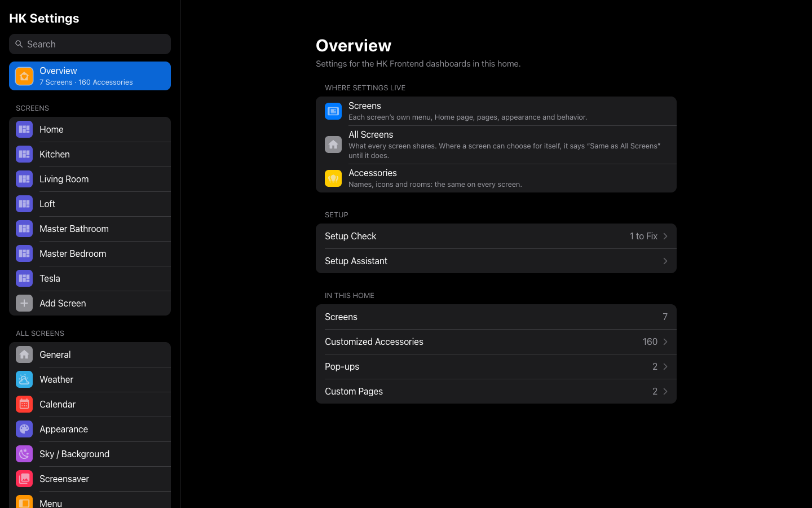Click the magnifier icon in Search

(x=19, y=44)
